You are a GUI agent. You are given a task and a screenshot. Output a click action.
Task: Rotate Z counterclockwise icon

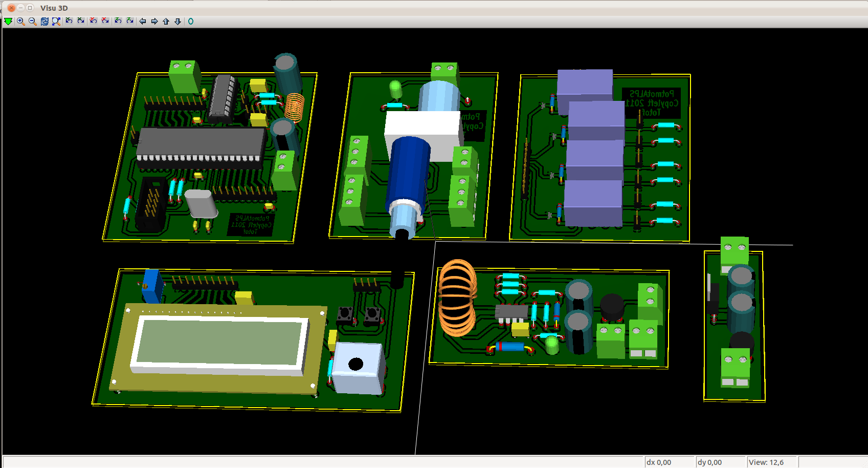point(118,21)
